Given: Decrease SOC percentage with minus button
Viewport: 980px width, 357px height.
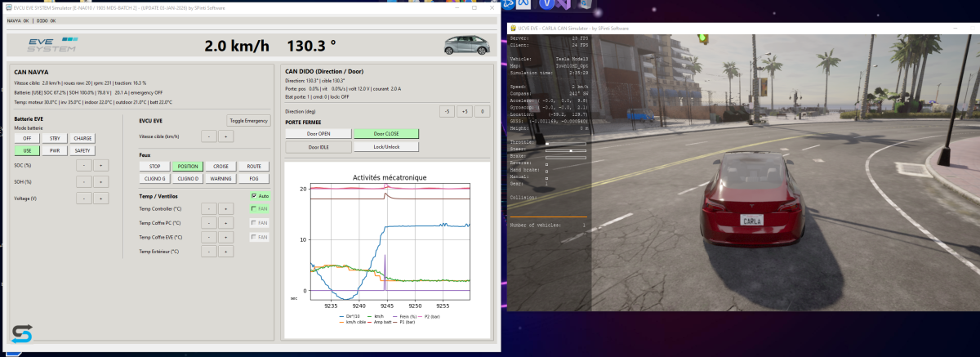Looking at the screenshot, I should coord(83,165).
